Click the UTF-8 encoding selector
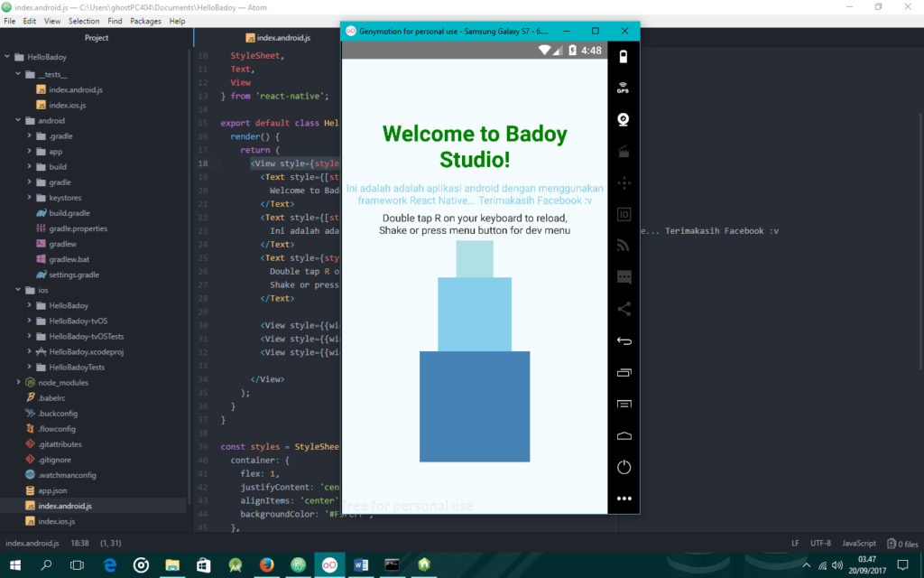Viewport: 924px width, 578px height. click(820, 543)
